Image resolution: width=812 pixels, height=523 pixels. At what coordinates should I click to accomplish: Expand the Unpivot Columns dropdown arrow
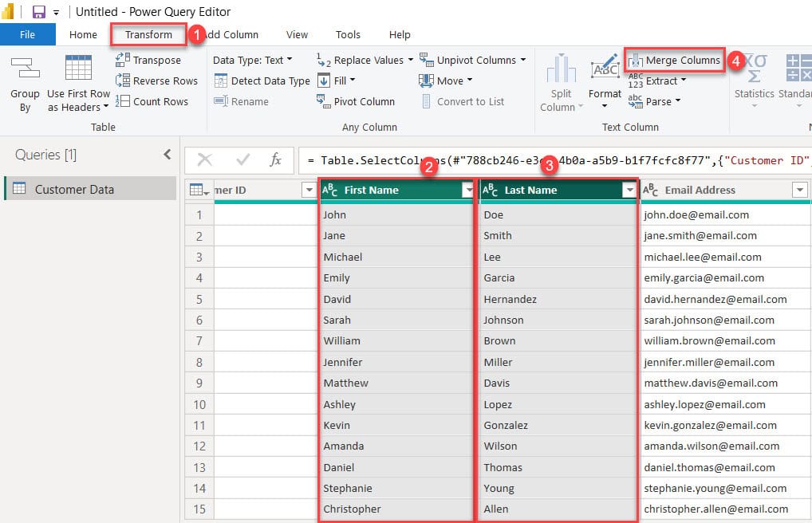coord(523,60)
